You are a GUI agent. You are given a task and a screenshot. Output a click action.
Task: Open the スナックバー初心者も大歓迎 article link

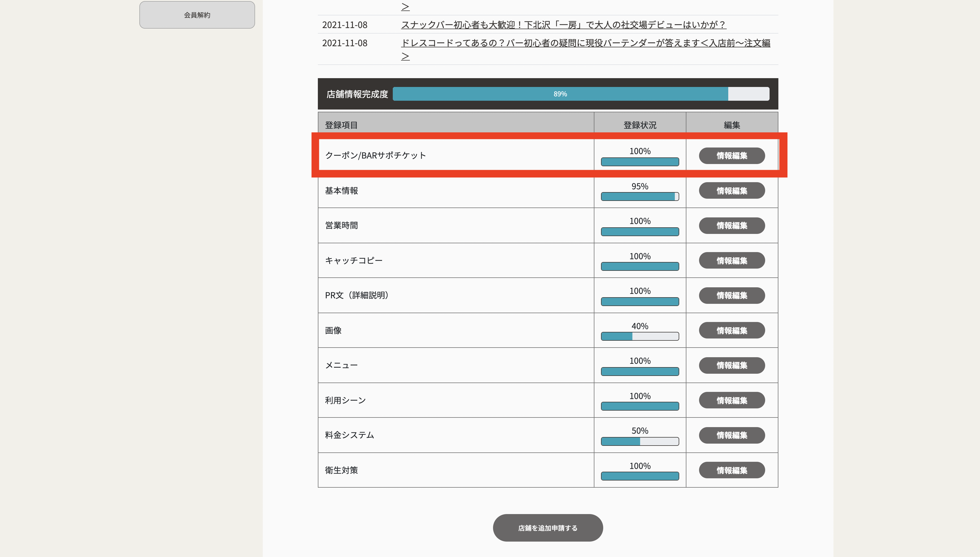[564, 25]
